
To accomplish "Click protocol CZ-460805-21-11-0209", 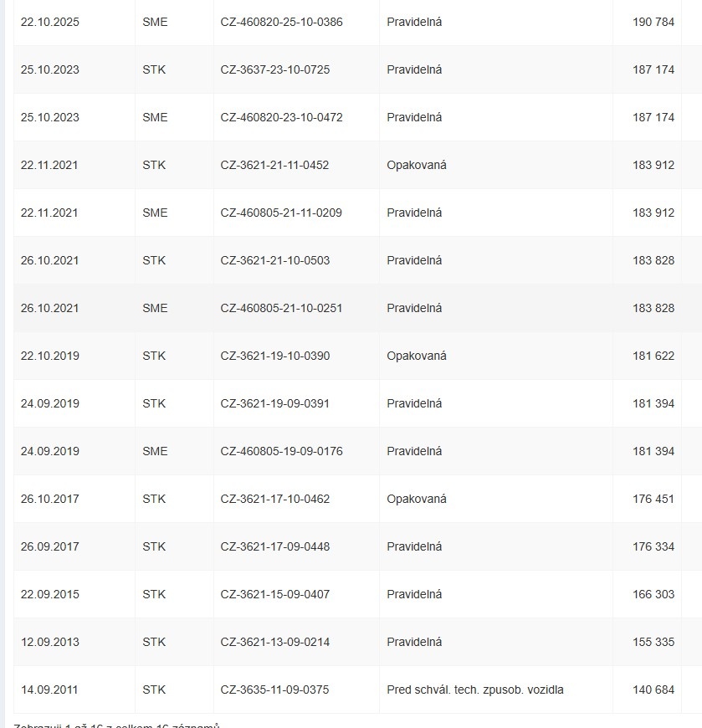I will click(281, 213).
